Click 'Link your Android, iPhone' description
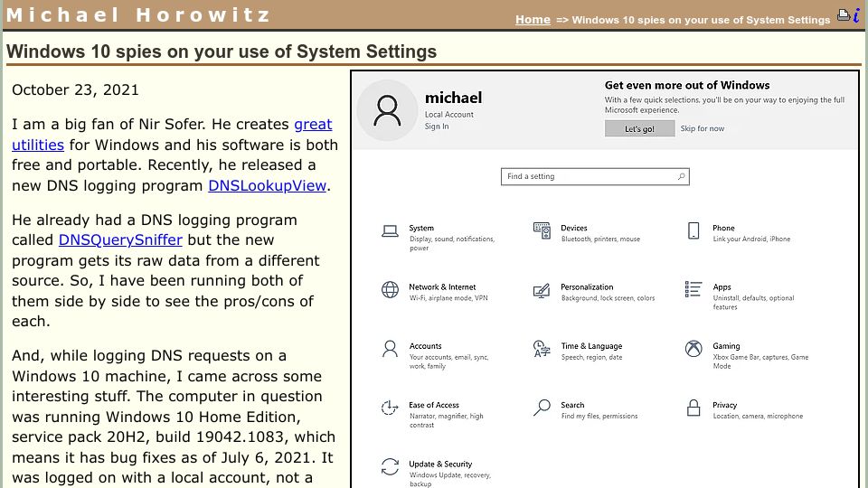The width and height of the screenshot is (868, 488). click(751, 239)
